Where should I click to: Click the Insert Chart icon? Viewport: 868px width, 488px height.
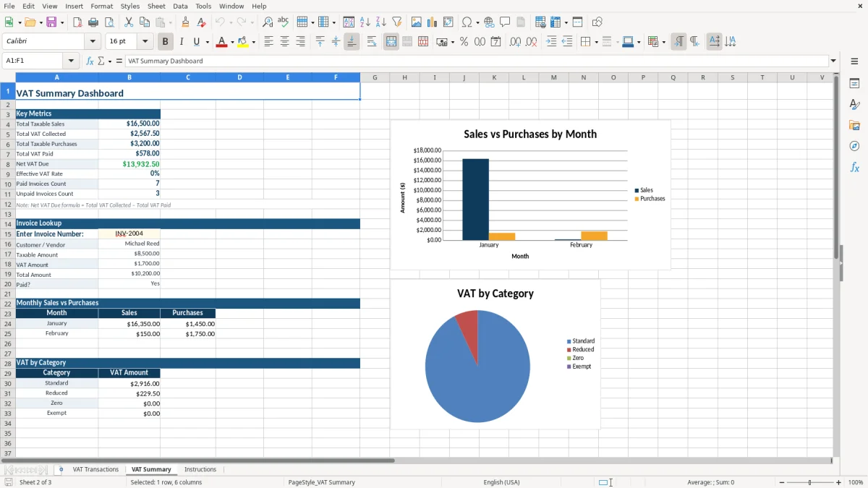coord(433,22)
